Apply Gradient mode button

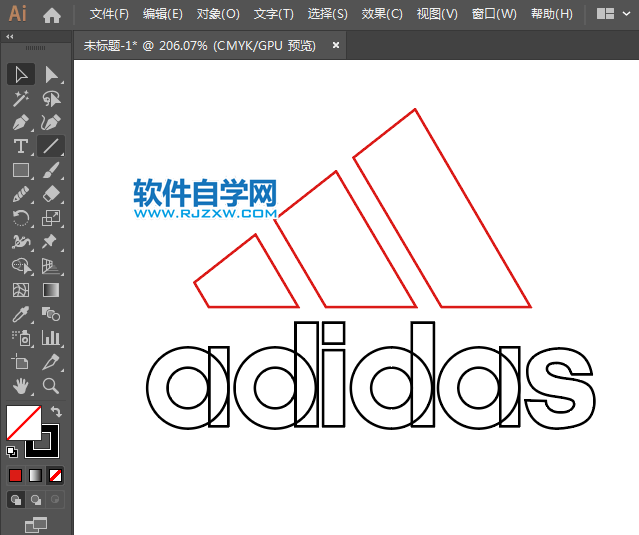point(35,476)
